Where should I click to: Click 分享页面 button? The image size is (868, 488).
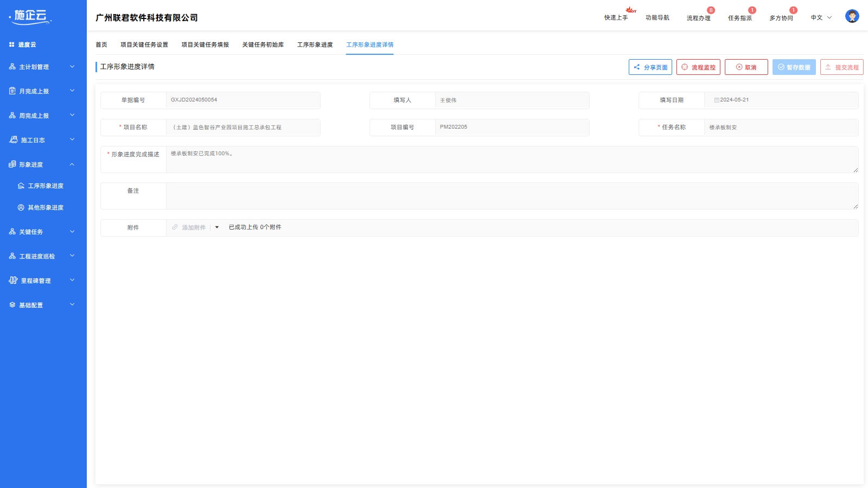[x=650, y=67]
